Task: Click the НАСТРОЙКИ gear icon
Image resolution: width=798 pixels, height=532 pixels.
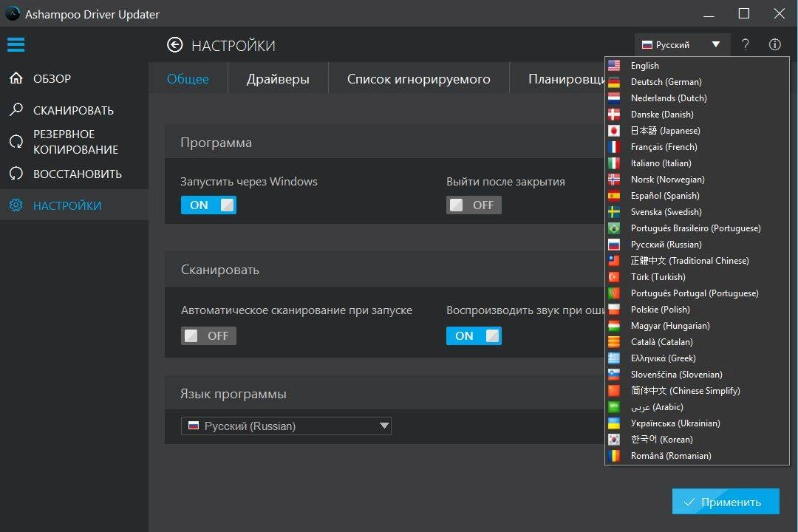Action: [16, 205]
